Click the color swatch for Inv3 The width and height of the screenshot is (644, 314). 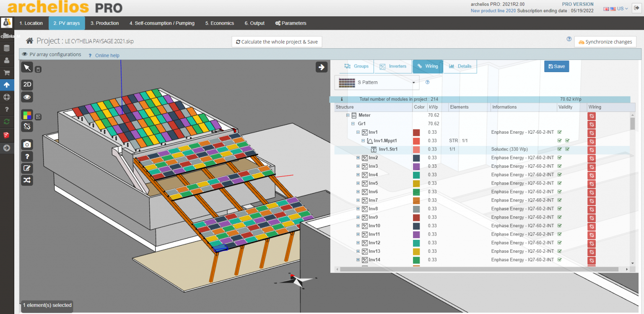point(416,166)
